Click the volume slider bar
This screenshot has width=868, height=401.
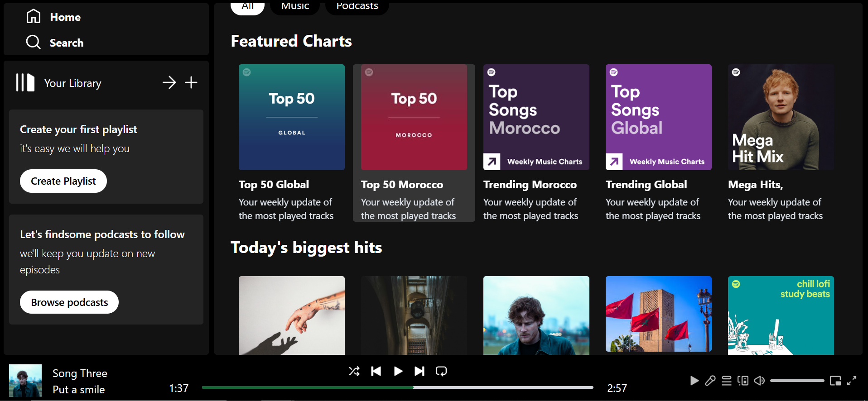797,381
